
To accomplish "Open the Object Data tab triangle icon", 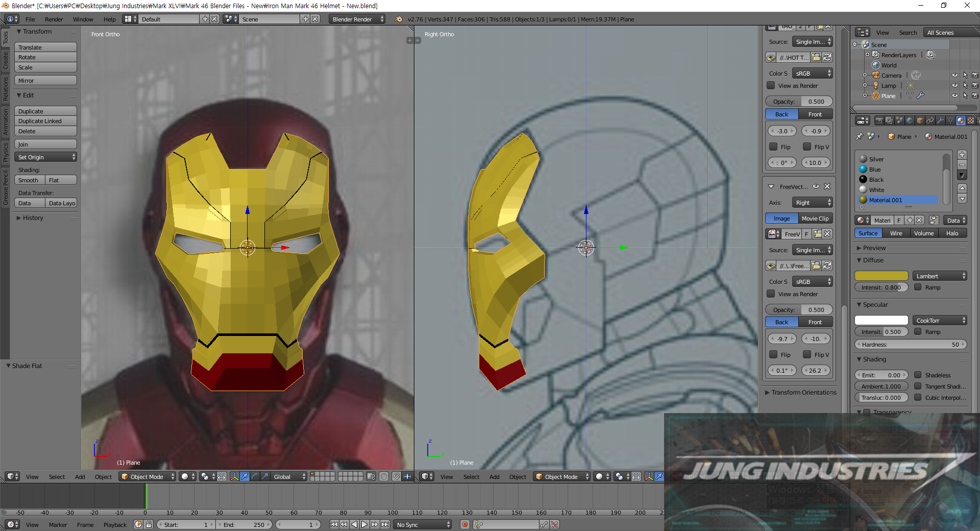I will click(950, 120).
